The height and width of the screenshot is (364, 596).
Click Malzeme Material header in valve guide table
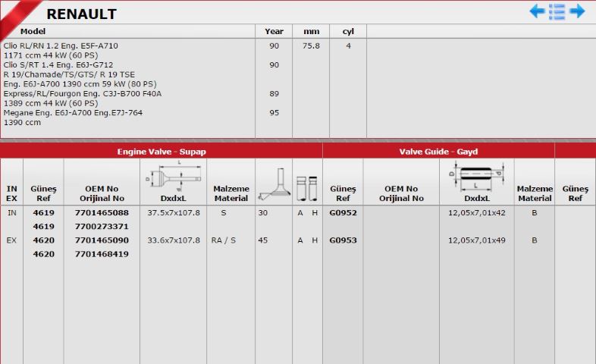pos(535,193)
